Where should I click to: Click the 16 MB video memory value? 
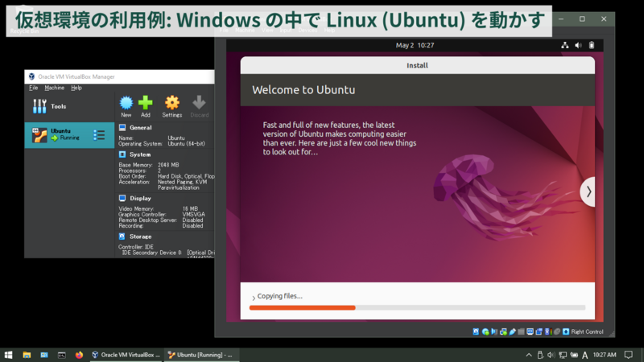click(x=190, y=209)
